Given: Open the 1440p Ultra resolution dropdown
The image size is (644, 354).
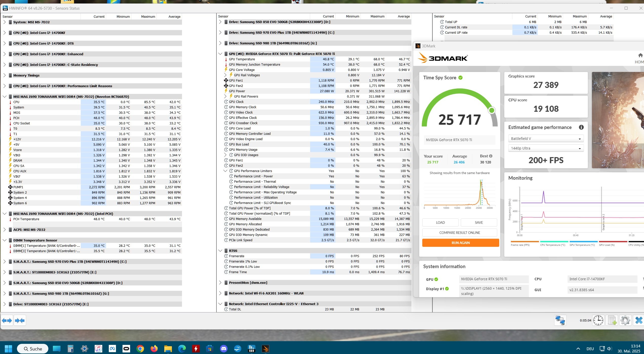Looking at the screenshot, I should 546,148.
